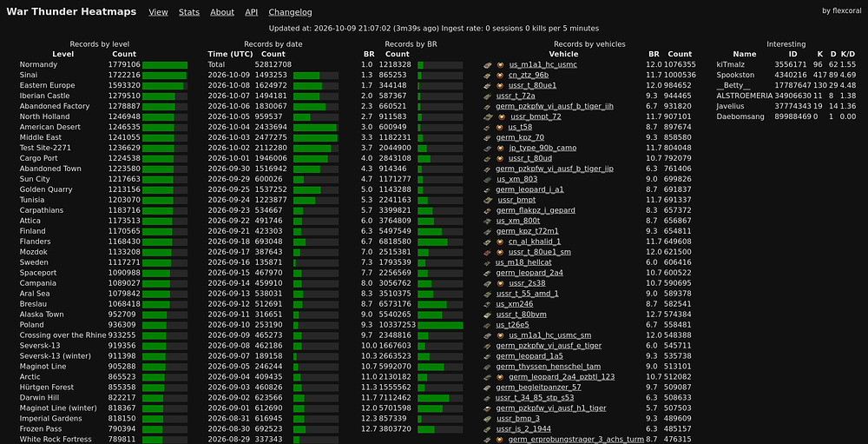This screenshot has height=444, width=868.
Task: Click the K/D column header
Action: [x=848, y=55]
